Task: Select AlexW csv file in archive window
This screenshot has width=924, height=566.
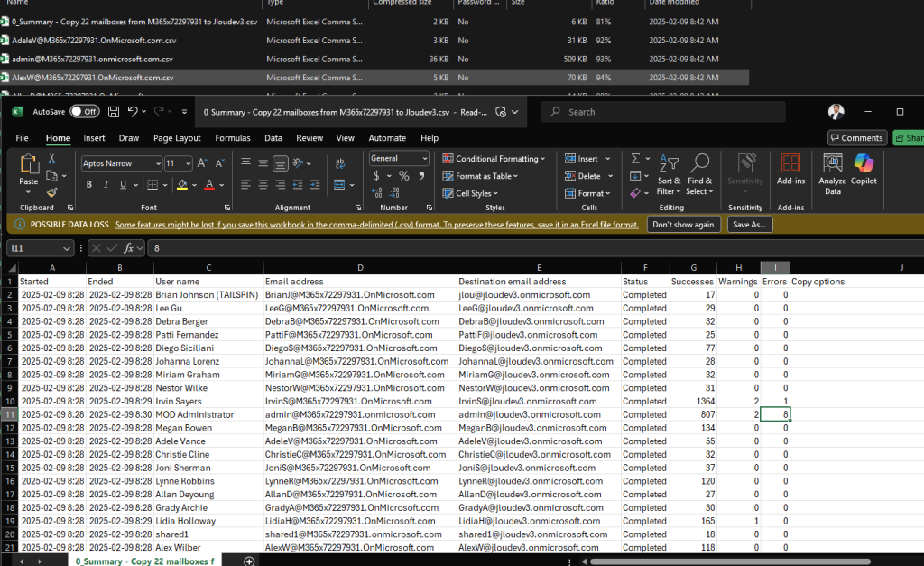Action: pos(93,78)
